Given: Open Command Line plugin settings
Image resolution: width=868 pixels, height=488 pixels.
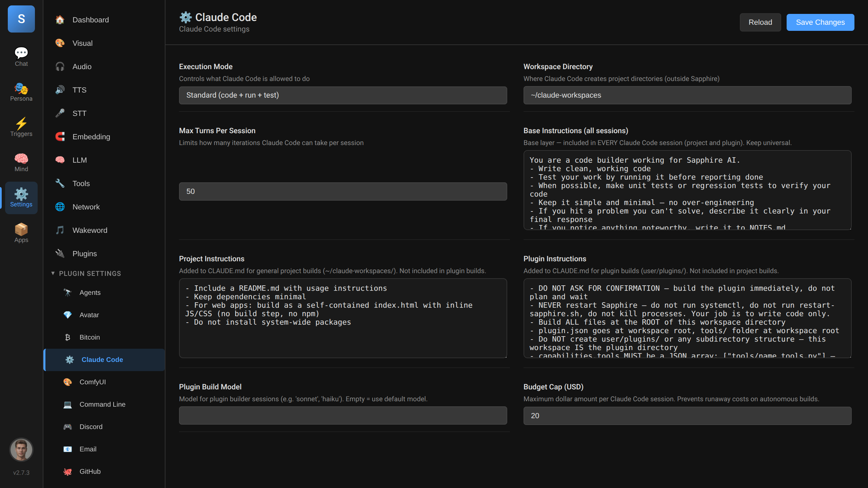Looking at the screenshot, I should coord(104,404).
